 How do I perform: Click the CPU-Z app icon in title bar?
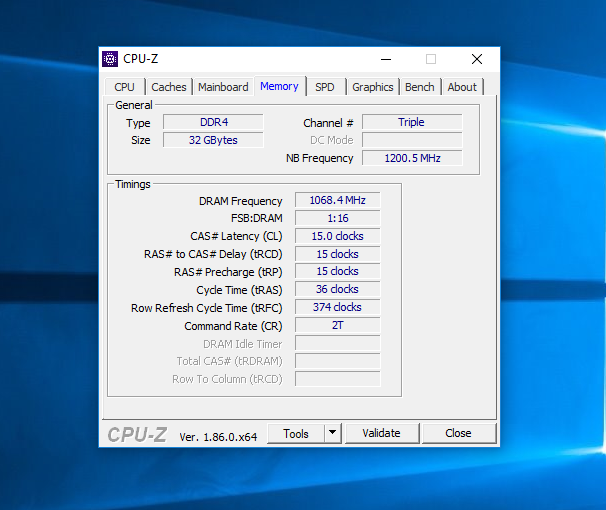pyautogui.click(x=110, y=59)
